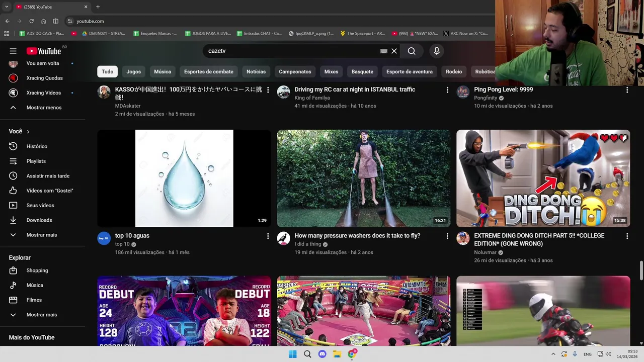Expand Explorar section with Mostrar mais
Image resolution: width=644 pixels, height=362 pixels.
42,315
